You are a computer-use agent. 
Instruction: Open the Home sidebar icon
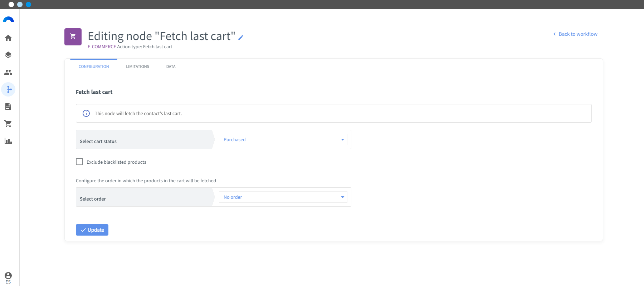coord(8,38)
